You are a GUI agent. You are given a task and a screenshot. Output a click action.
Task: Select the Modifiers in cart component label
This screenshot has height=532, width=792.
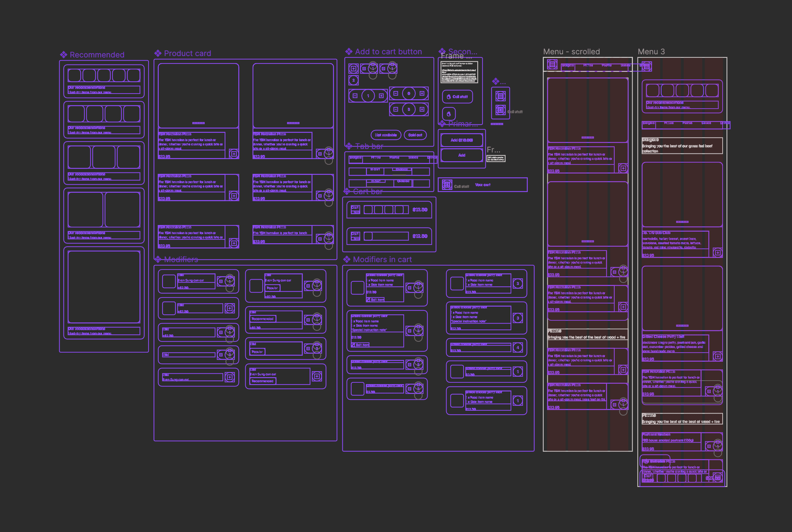[382, 259]
